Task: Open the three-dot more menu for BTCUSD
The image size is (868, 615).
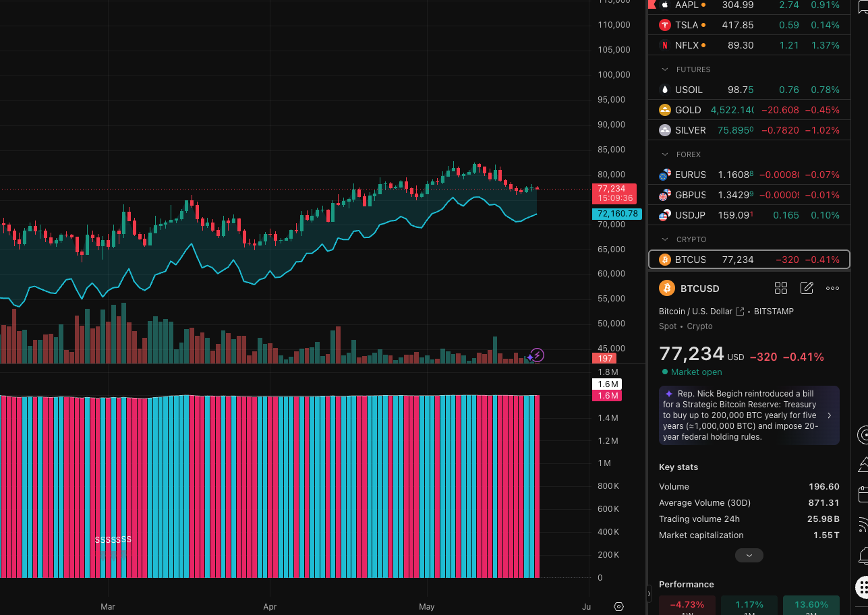Action: pyautogui.click(x=833, y=289)
